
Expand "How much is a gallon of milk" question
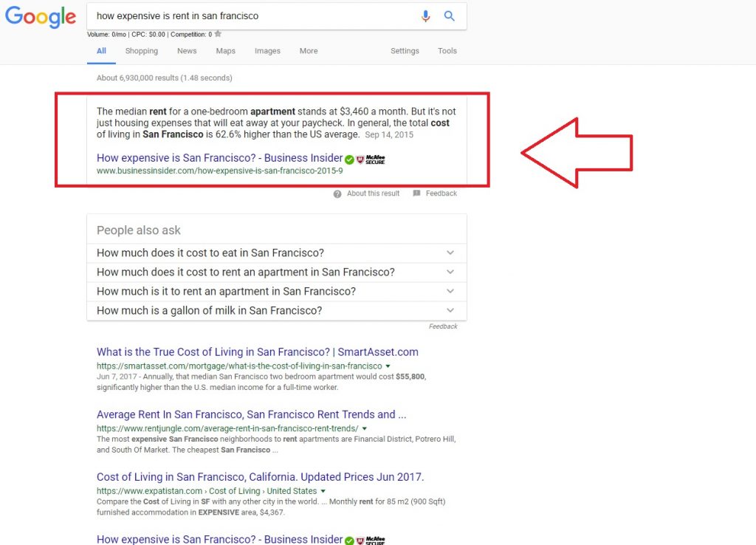coord(450,310)
